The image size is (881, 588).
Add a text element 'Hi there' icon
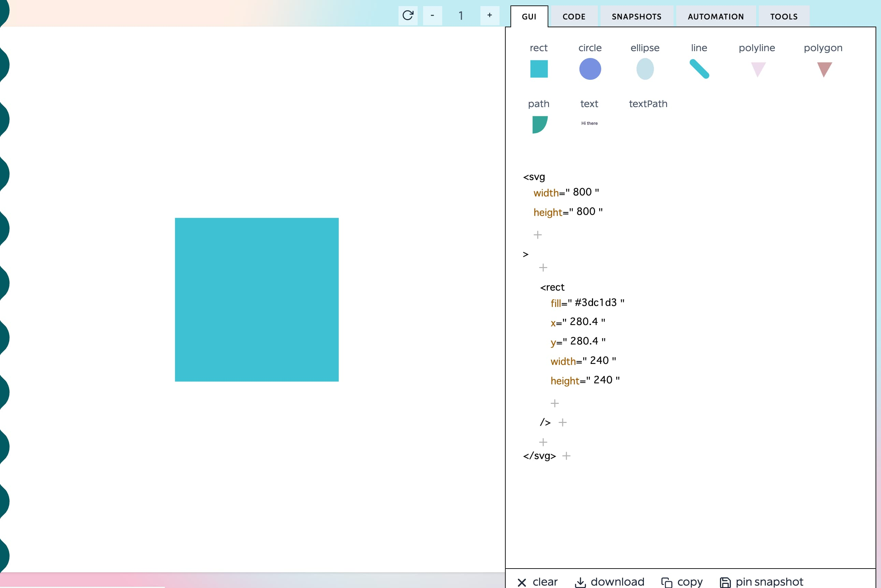tap(589, 123)
